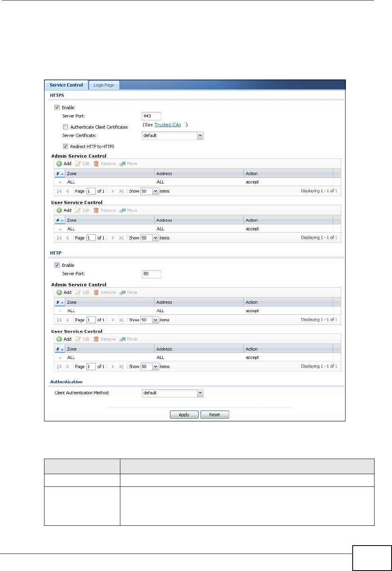
Task: Toggle HTTPS Enable checkbox
Action: [57, 107]
